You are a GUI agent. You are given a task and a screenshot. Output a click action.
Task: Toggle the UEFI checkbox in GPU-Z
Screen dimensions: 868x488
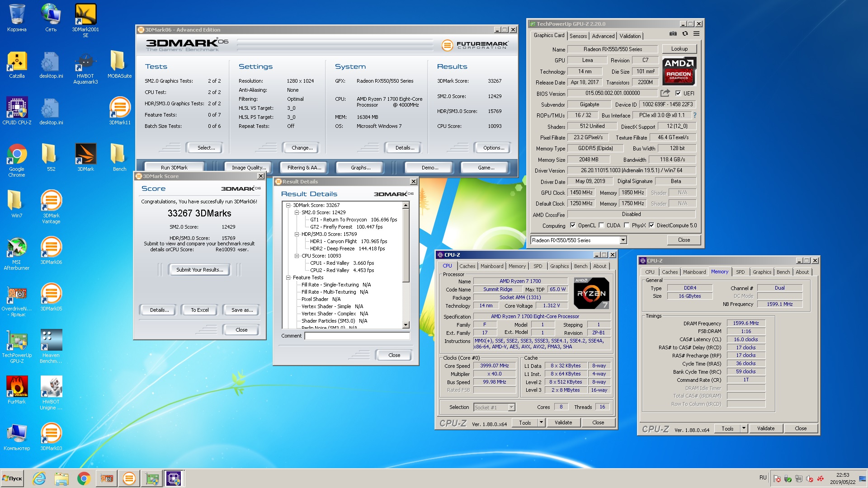[x=678, y=93]
